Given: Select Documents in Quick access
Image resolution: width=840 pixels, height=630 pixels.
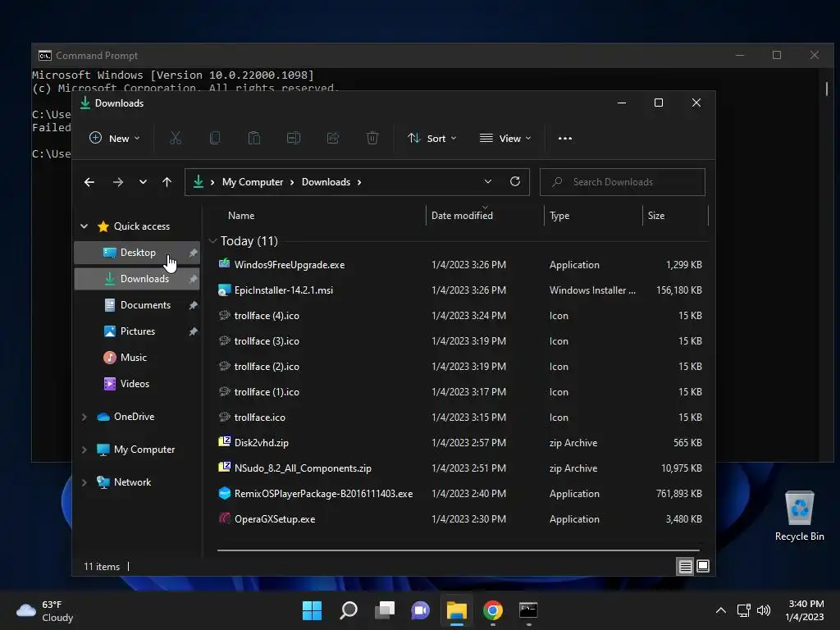Looking at the screenshot, I should pos(137,305).
